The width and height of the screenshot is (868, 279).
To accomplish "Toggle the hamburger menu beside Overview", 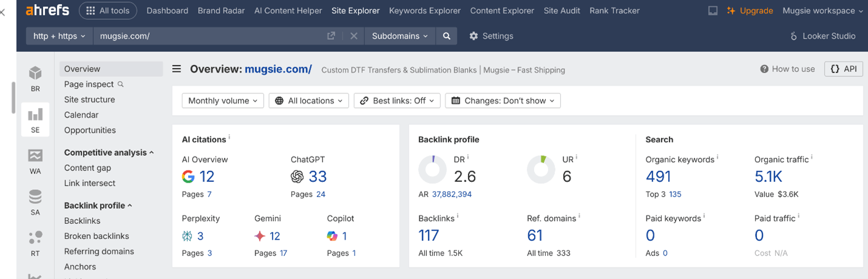I will (177, 69).
